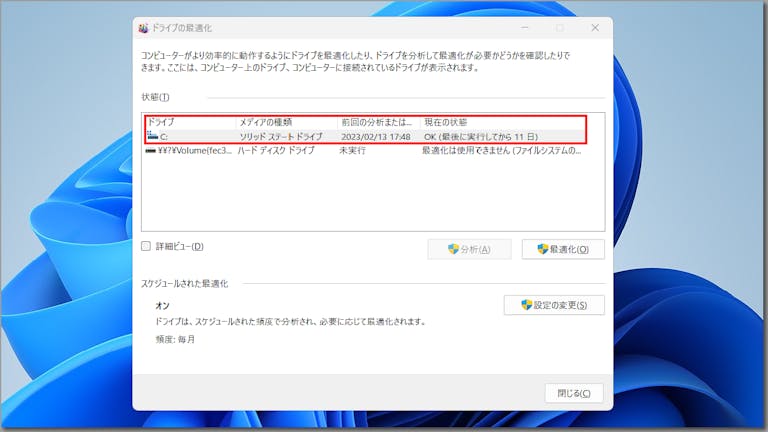
Task: Click the 現在の状態 column header
Action: point(503,122)
